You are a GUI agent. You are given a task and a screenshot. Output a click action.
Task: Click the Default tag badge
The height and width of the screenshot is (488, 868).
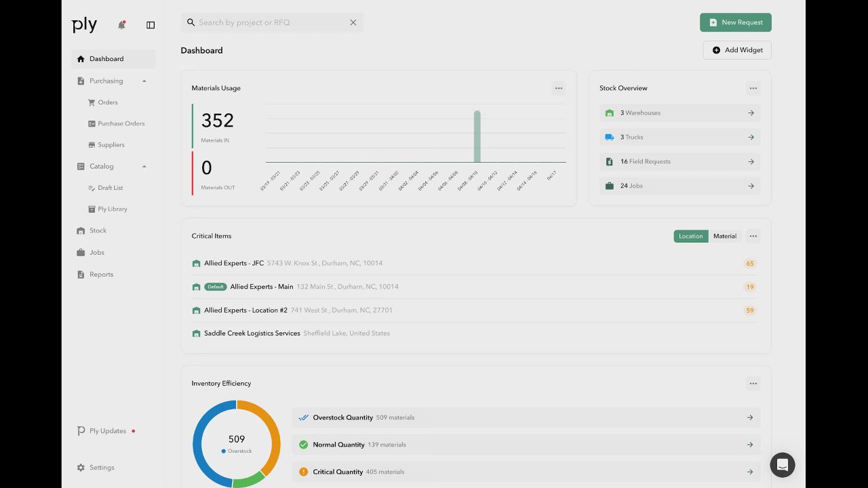tap(216, 287)
